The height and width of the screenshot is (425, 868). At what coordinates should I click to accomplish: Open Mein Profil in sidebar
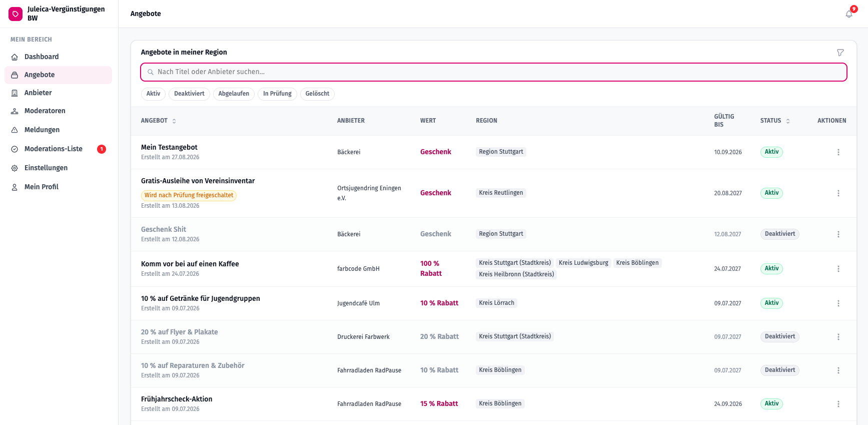(x=58, y=187)
